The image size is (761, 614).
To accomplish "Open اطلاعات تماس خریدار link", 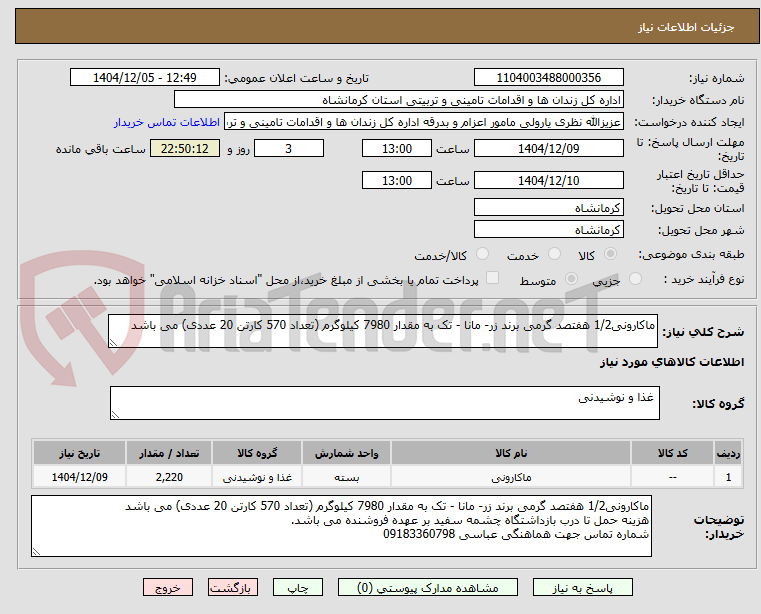I will tap(167, 122).
